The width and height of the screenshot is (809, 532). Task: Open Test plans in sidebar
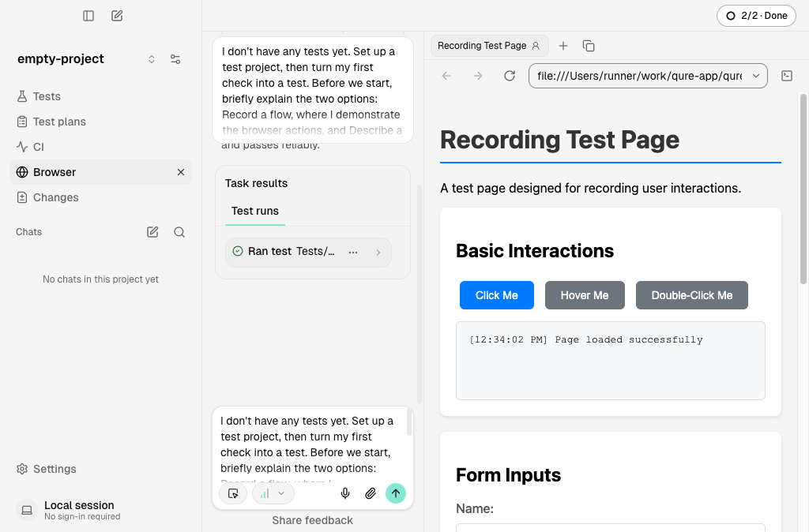(100, 122)
